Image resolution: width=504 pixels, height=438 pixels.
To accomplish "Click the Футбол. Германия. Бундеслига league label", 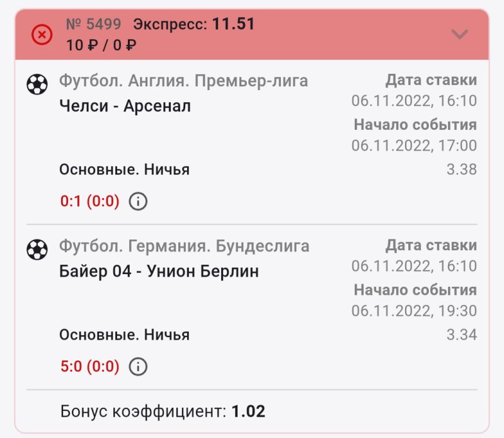I will click(184, 246).
